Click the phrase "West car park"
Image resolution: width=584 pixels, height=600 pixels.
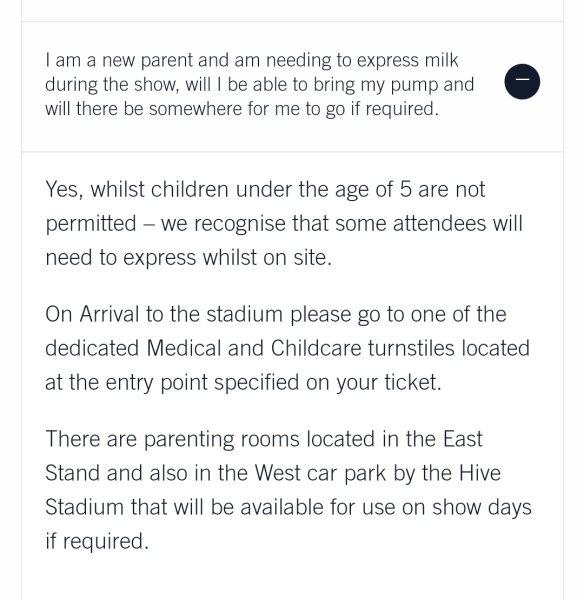pyautogui.click(x=320, y=473)
